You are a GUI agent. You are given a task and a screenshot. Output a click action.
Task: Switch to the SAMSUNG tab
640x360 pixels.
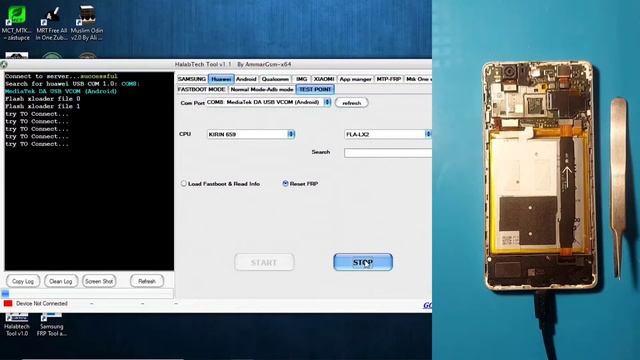coord(192,79)
